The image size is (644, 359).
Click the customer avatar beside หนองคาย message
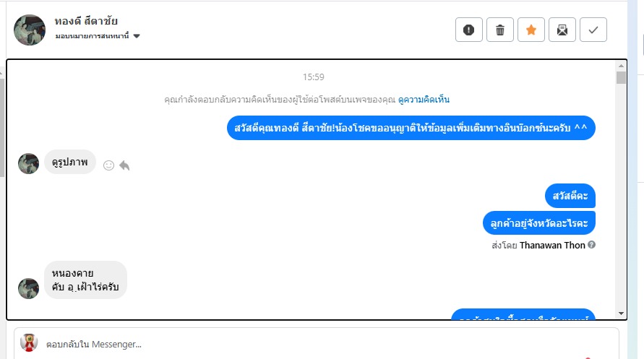(x=28, y=288)
